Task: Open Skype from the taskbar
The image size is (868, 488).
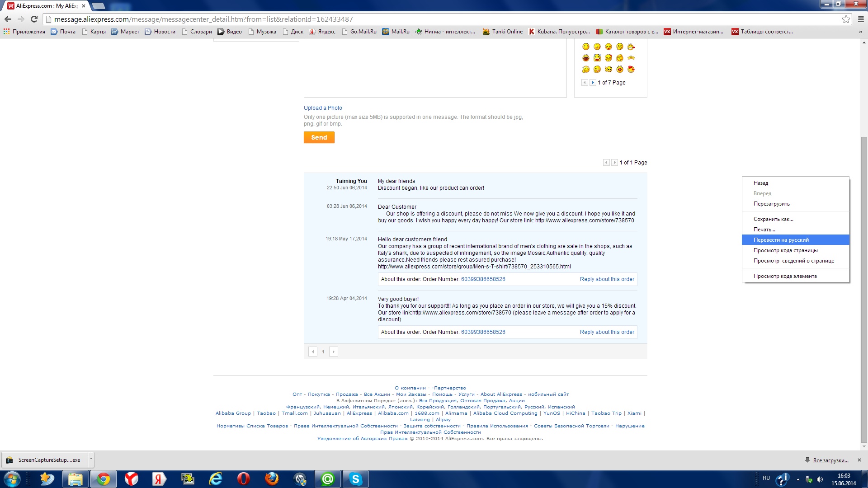Action: pyautogui.click(x=356, y=479)
